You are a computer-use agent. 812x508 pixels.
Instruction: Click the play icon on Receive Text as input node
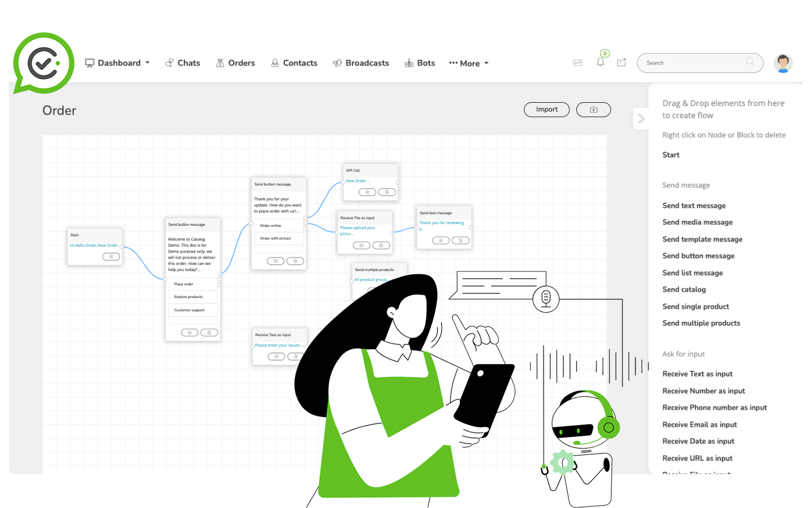tap(276, 356)
